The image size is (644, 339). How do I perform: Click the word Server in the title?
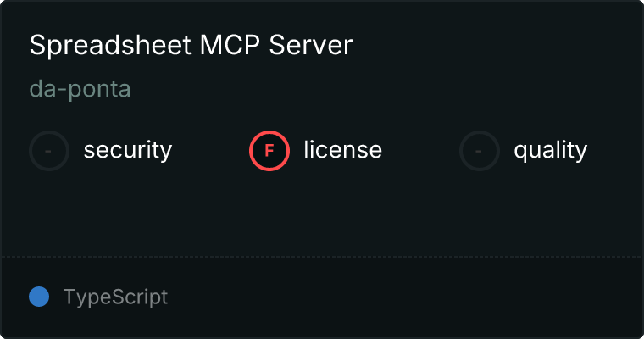[x=311, y=45]
